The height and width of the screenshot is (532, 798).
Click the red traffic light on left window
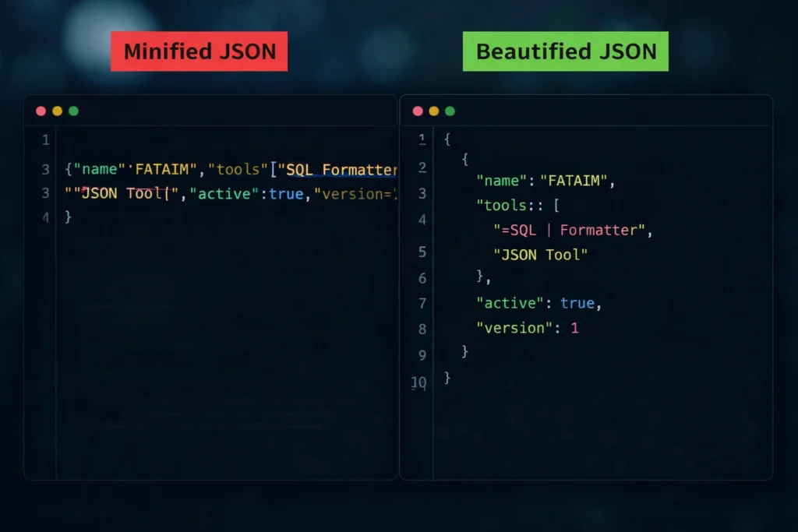point(41,111)
